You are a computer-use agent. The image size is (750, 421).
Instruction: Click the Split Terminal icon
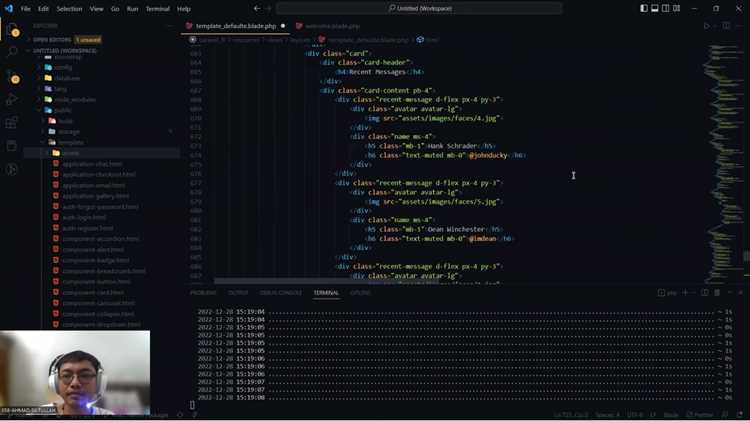point(705,292)
